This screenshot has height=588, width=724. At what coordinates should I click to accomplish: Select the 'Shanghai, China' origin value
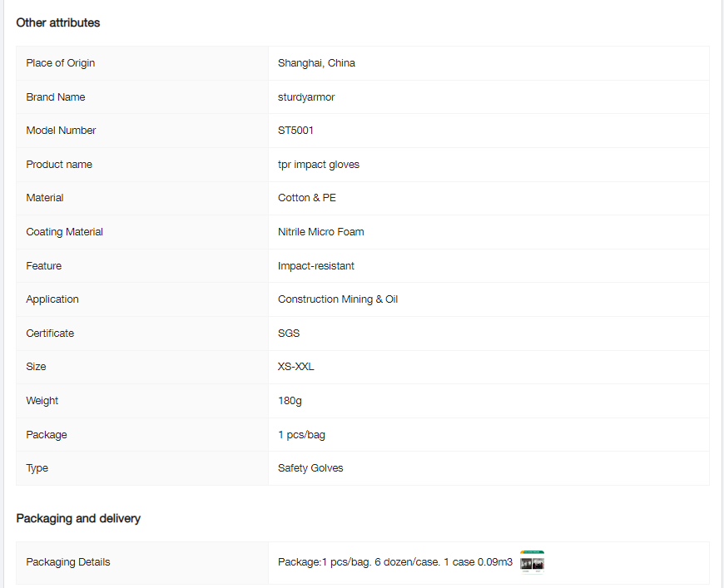[x=316, y=63]
